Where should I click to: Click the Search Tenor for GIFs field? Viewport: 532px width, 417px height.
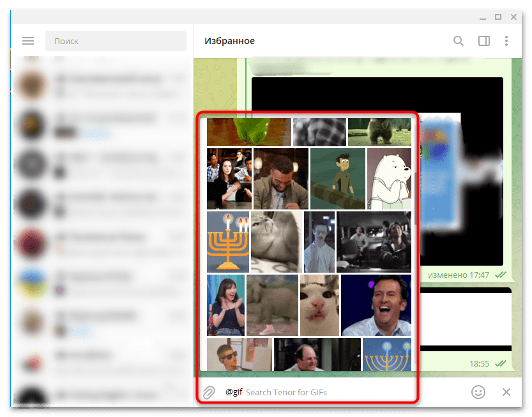(x=286, y=392)
